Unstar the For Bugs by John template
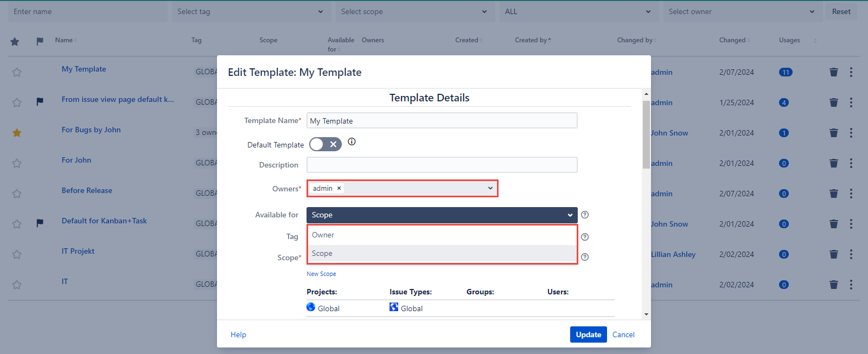The width and height of the screenshot is (868, 354). [17, 133]
